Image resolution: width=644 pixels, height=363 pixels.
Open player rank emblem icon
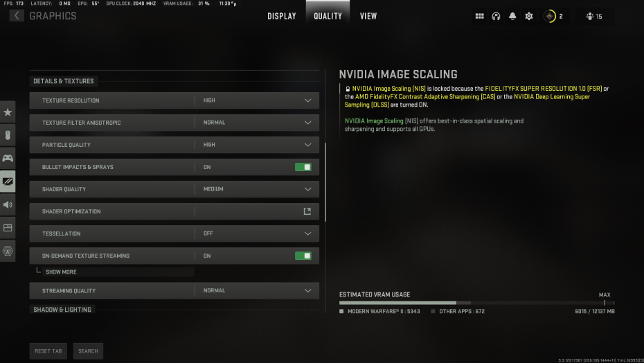point(550,16)
